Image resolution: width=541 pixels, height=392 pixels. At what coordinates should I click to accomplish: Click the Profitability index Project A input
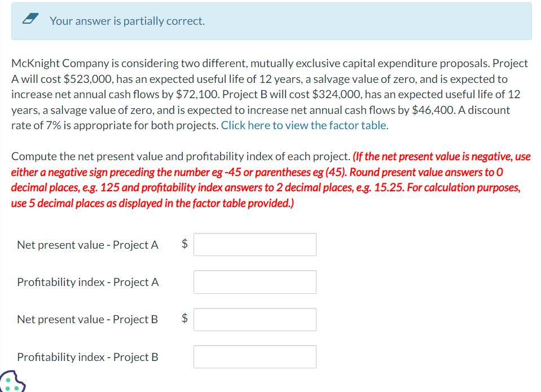[254, 281]
